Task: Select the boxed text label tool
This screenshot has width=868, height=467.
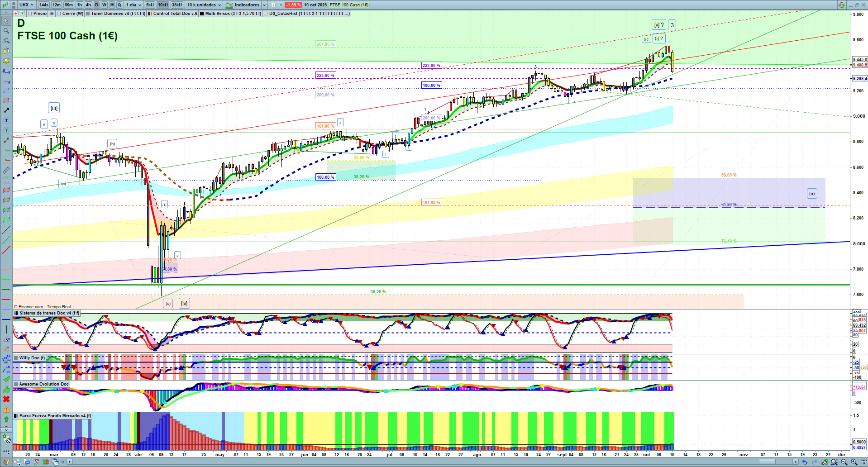Action: click(6, 120)
